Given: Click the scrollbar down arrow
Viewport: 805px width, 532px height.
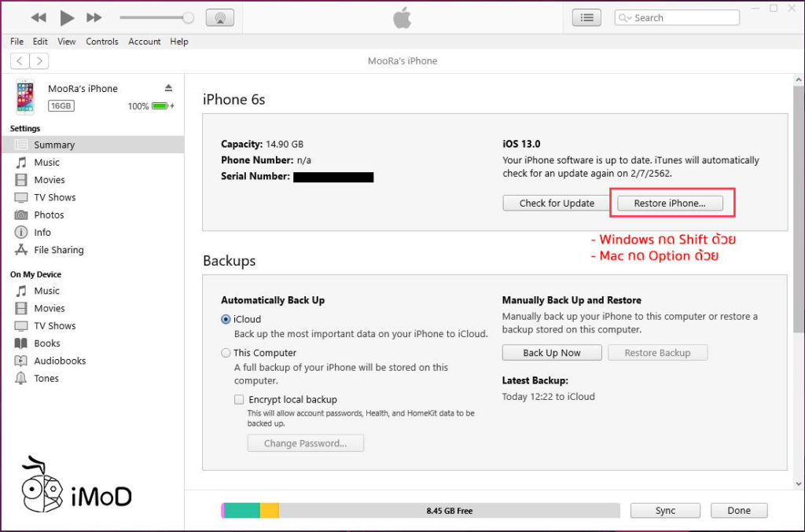Looking at the screenshot, I should point(799,483).
